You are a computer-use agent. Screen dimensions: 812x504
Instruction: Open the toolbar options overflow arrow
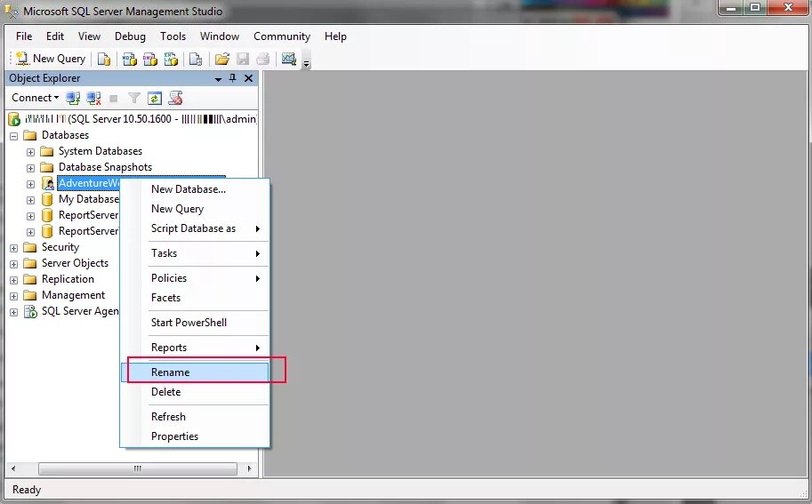(306, 64)
